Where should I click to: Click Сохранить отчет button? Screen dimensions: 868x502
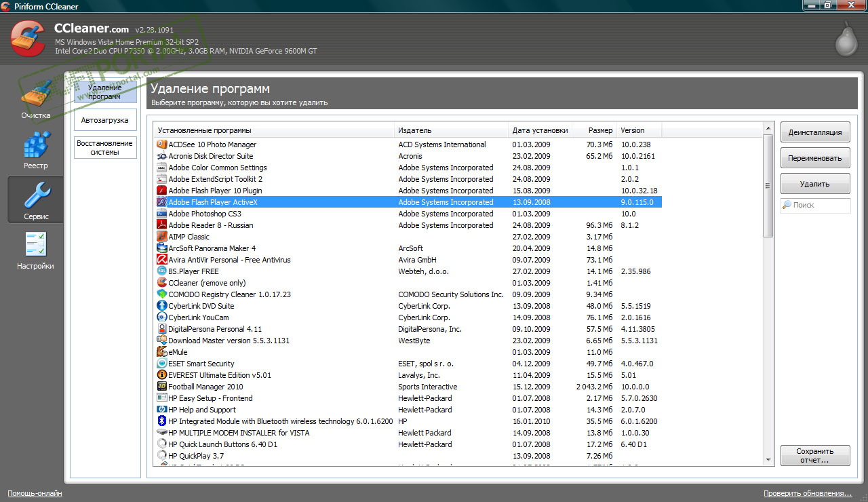click(x=815, y=455)
